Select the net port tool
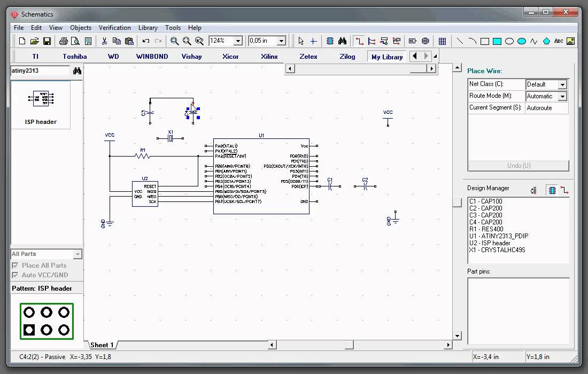 (x=397, y=41)
